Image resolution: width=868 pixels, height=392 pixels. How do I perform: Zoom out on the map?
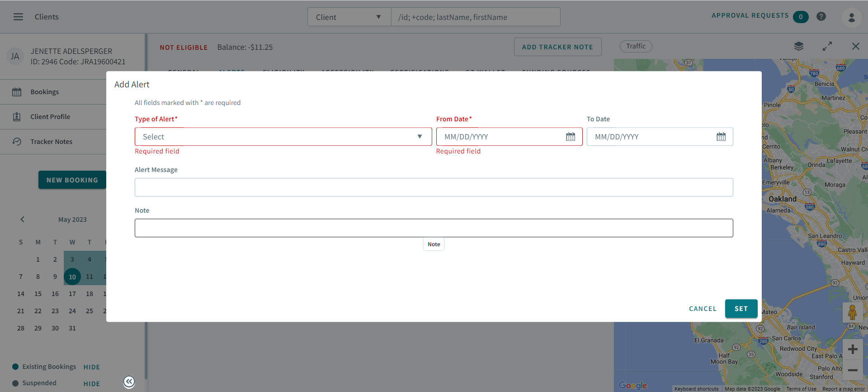[x=853, y=370]
